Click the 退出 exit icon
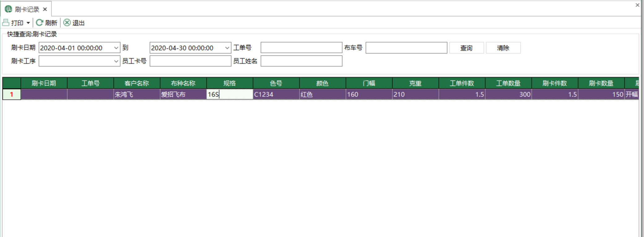 pyautogui.click(x=67, y=23)
